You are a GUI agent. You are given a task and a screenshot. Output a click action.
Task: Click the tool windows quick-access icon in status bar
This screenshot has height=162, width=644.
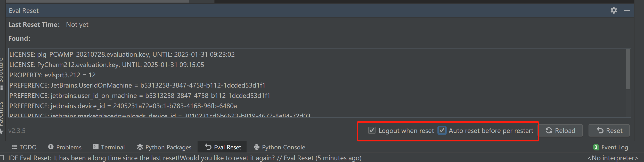(2, 158)
